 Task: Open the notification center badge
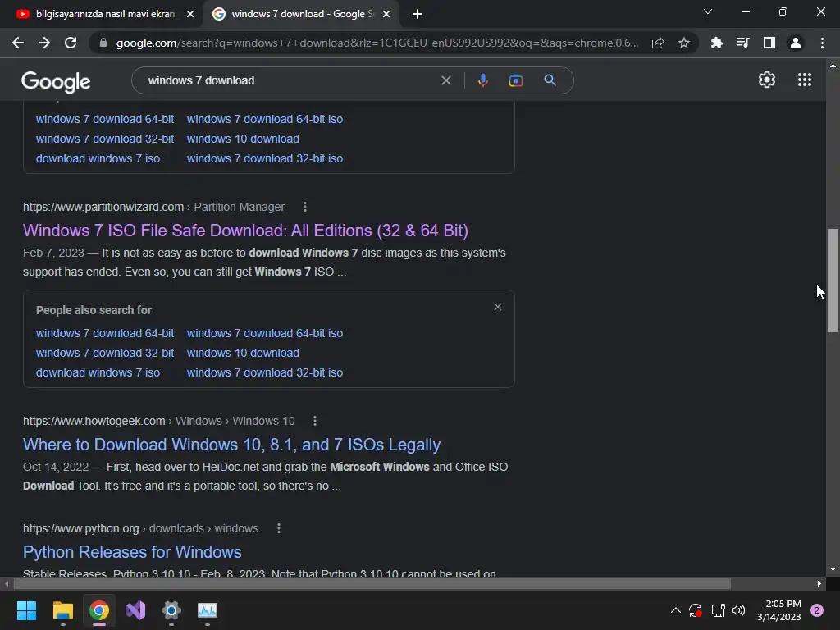coord(817,610)
